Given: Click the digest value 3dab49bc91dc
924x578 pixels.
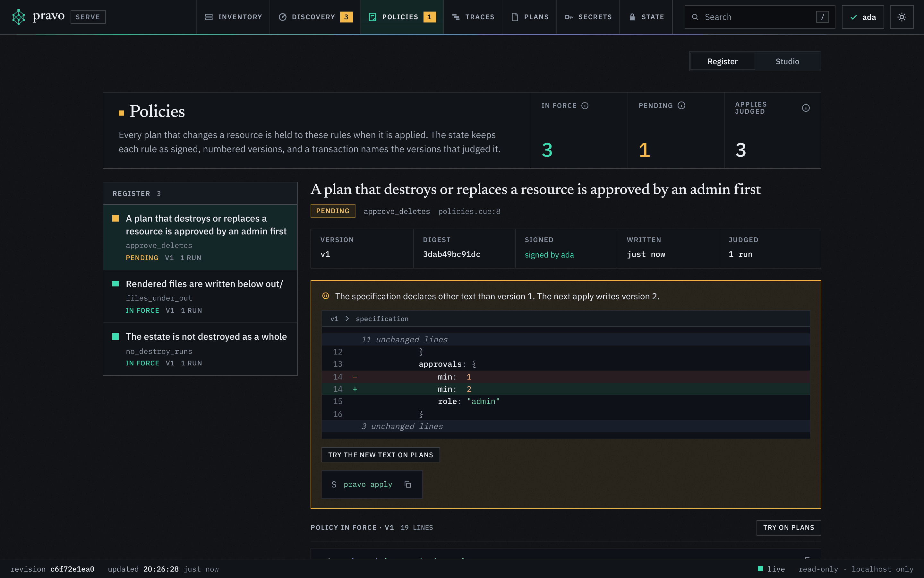Looking at the screenshot, I should pos(451,254).
